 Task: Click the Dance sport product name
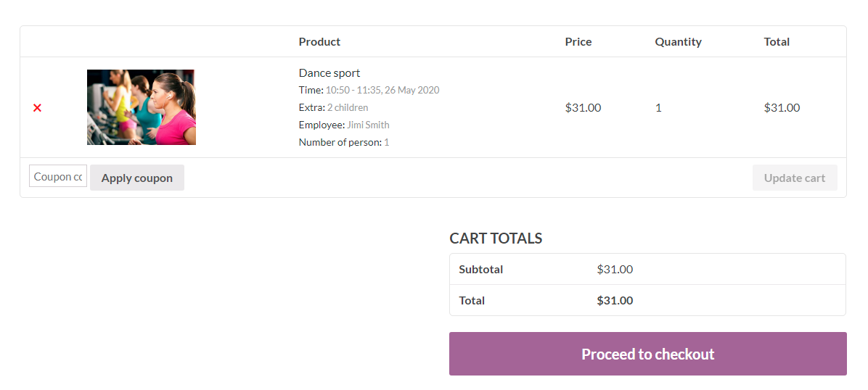point(329,72)
